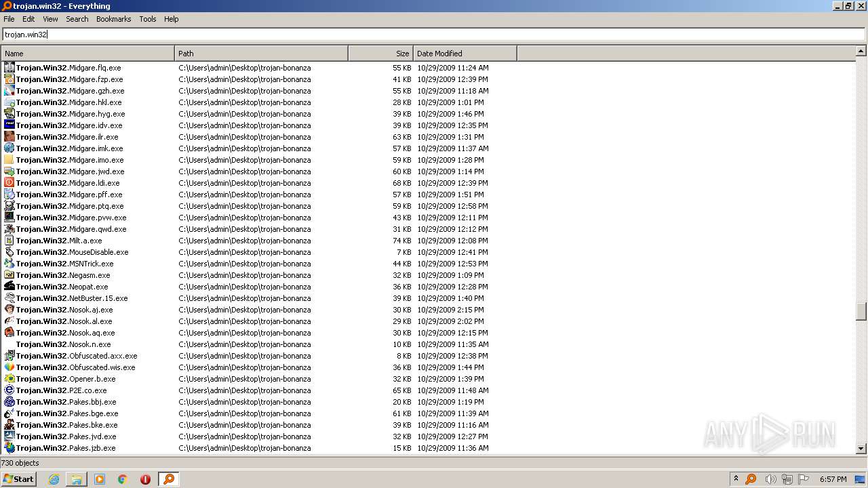The width and height of the screenshot is (868, 488).
Task: Open volume control in system tray
Action: [770, 479]
